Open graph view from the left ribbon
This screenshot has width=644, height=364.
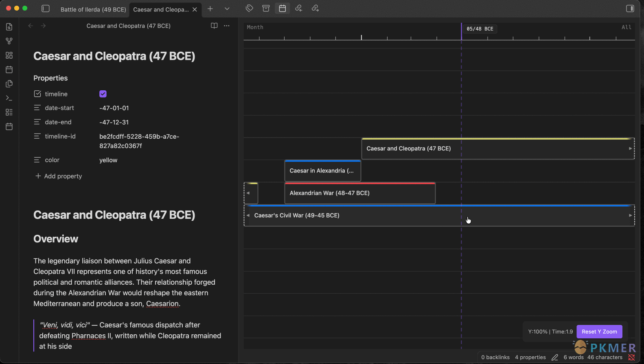[9, 41]
